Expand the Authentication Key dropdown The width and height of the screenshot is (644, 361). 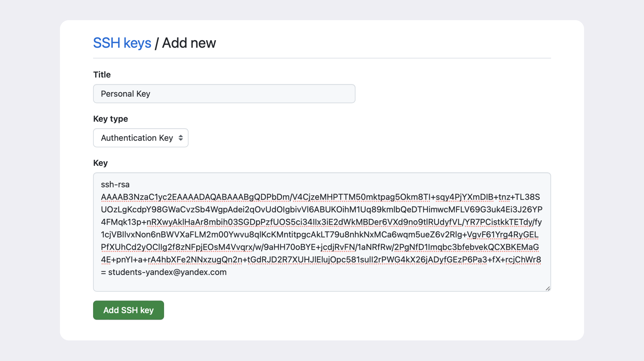140,138
